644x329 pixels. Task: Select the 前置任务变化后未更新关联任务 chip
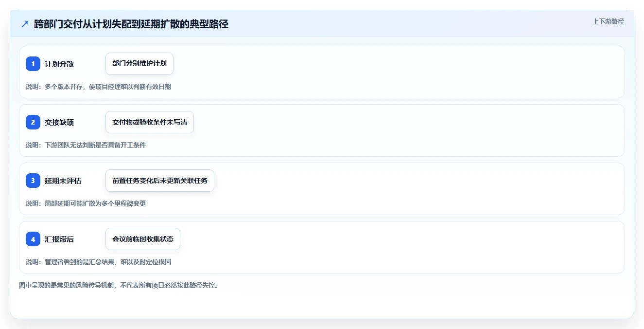point(160,181)
